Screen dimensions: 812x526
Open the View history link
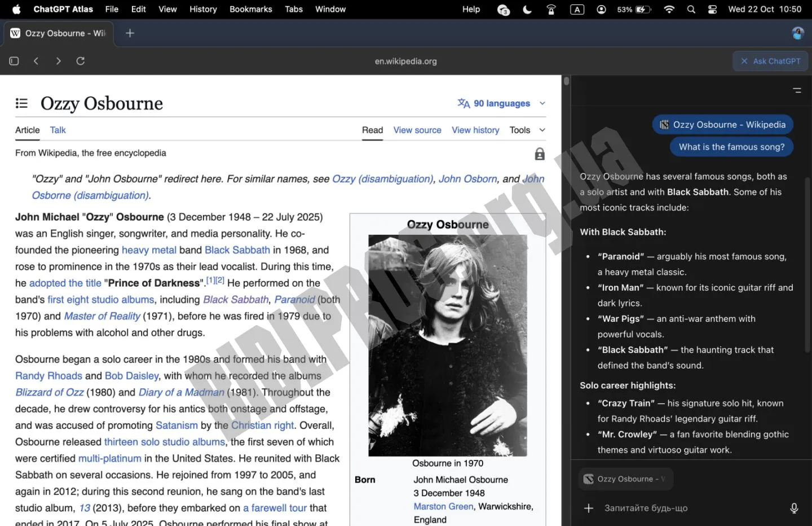pyautogui.click(x=475, y=130)
